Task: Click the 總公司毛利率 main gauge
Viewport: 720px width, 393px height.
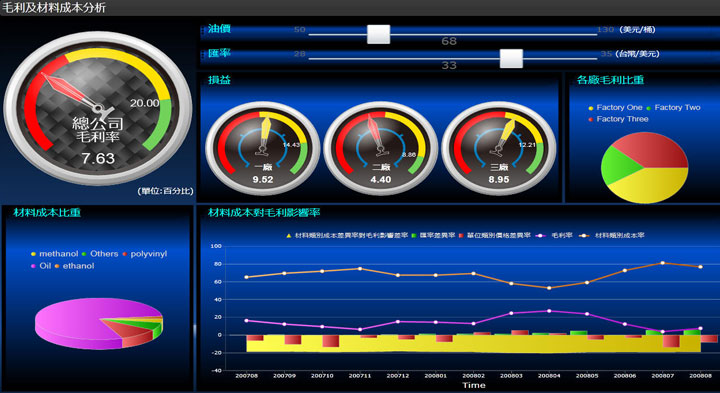Action: coord(98,108)
